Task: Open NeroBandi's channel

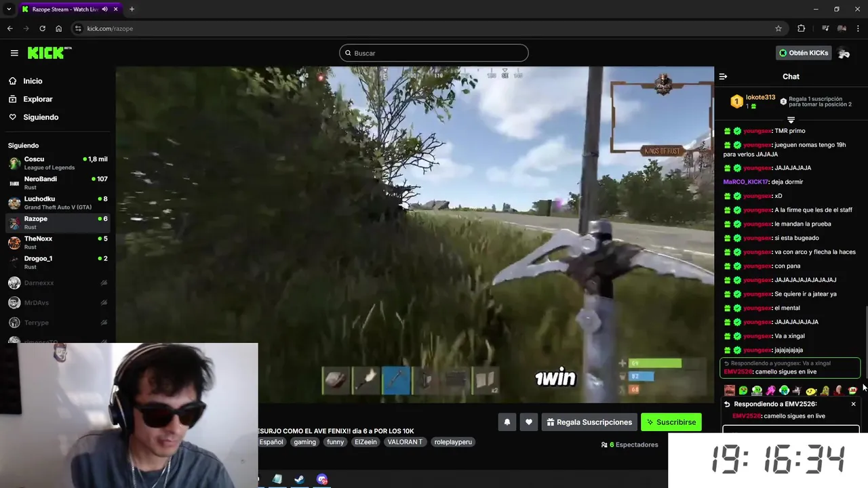Action: coord(58,183)
